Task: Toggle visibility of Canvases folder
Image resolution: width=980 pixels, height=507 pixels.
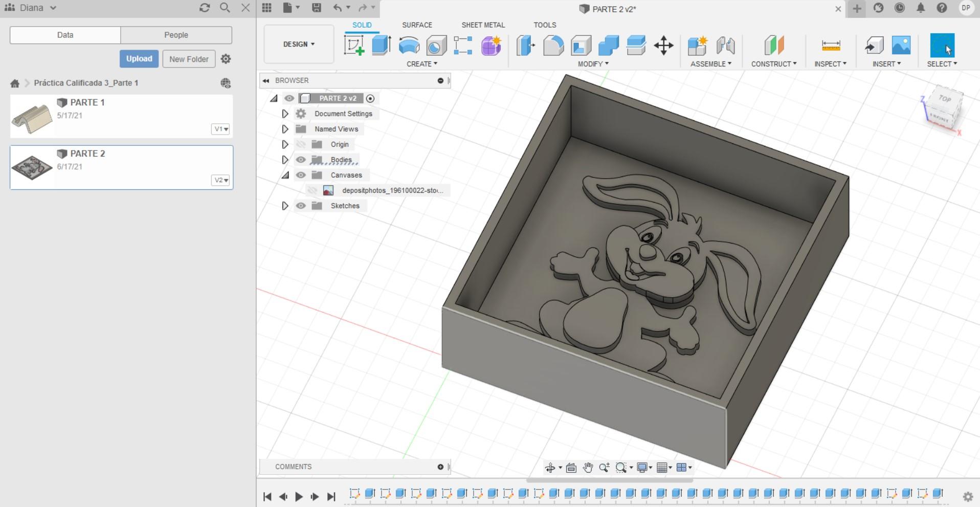Action: pos(301,175)
